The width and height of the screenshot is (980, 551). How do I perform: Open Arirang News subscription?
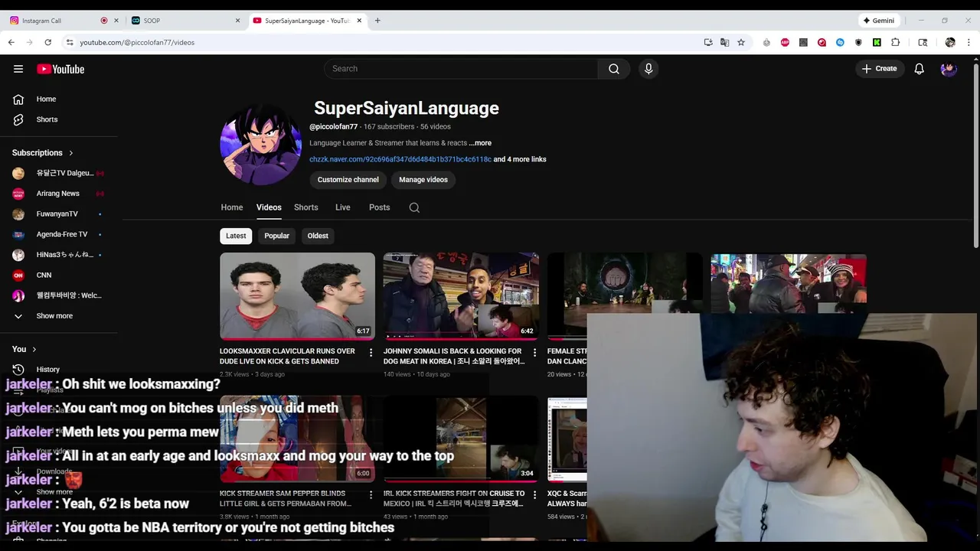57,194
